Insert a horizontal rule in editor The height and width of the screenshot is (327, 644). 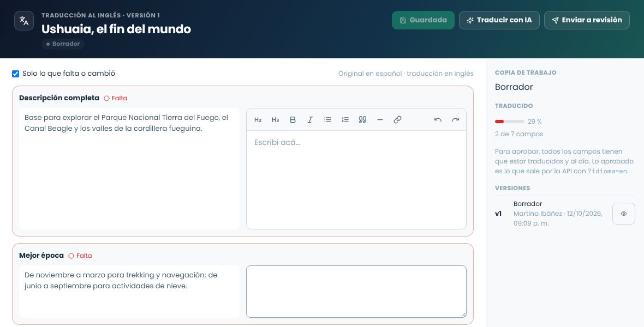pos(380,120)
